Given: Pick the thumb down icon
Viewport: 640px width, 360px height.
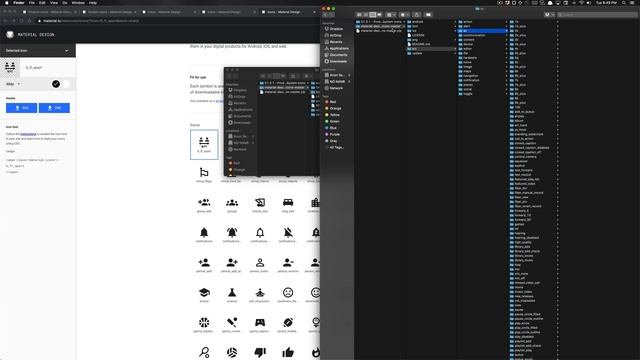Looking at the screenshot, I should (260, 352).
